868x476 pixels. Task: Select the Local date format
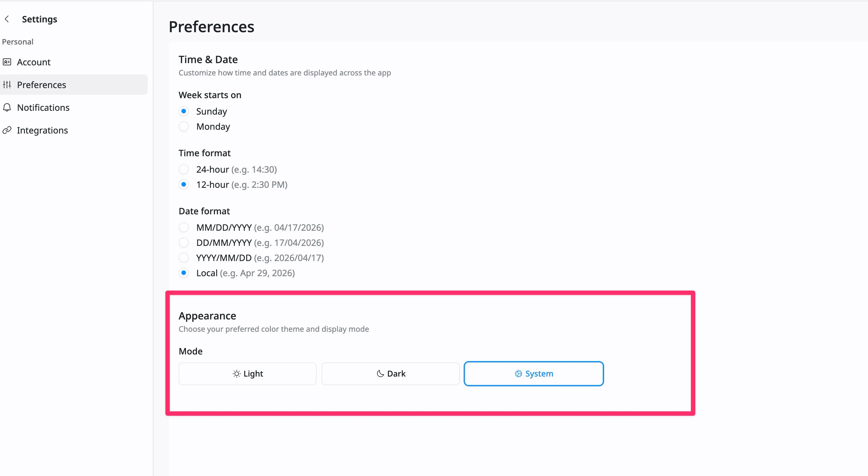point(184,273)
